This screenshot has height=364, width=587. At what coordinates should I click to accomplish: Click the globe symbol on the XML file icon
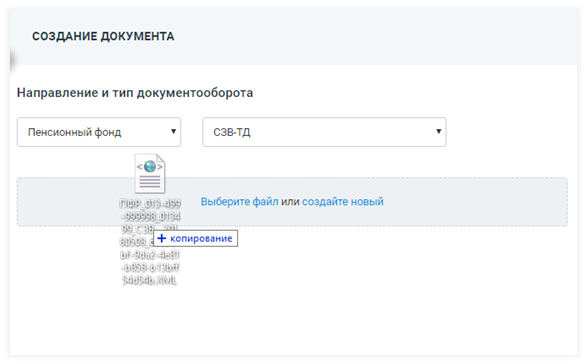150,166
